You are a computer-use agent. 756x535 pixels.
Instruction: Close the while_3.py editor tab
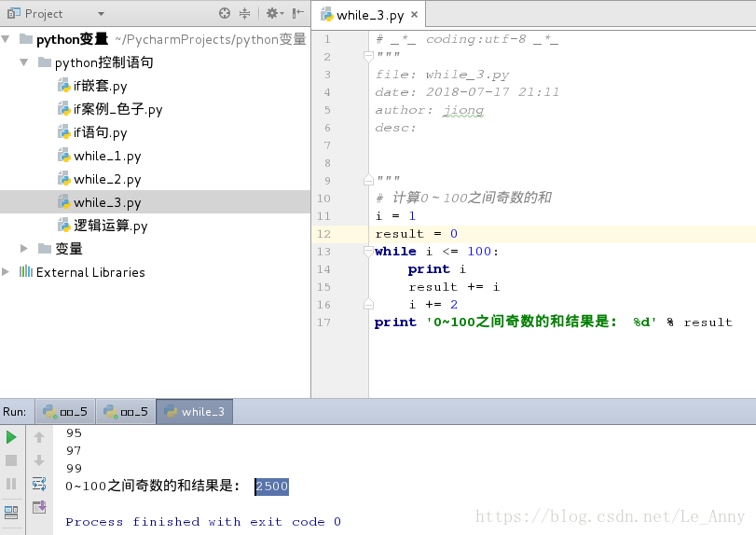[414, 15]
